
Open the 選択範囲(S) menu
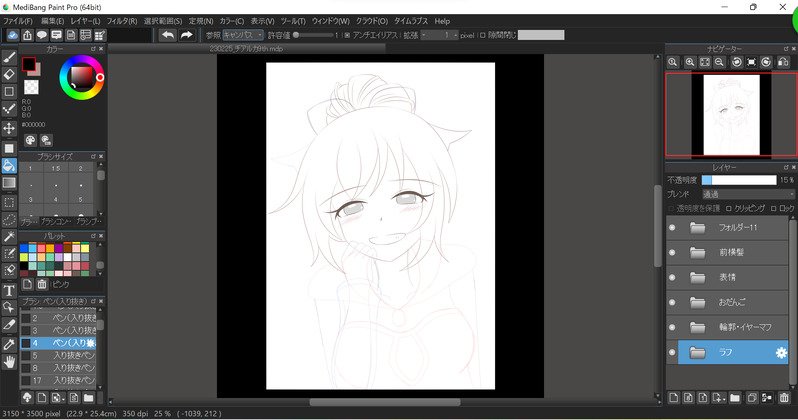(163, 21)
